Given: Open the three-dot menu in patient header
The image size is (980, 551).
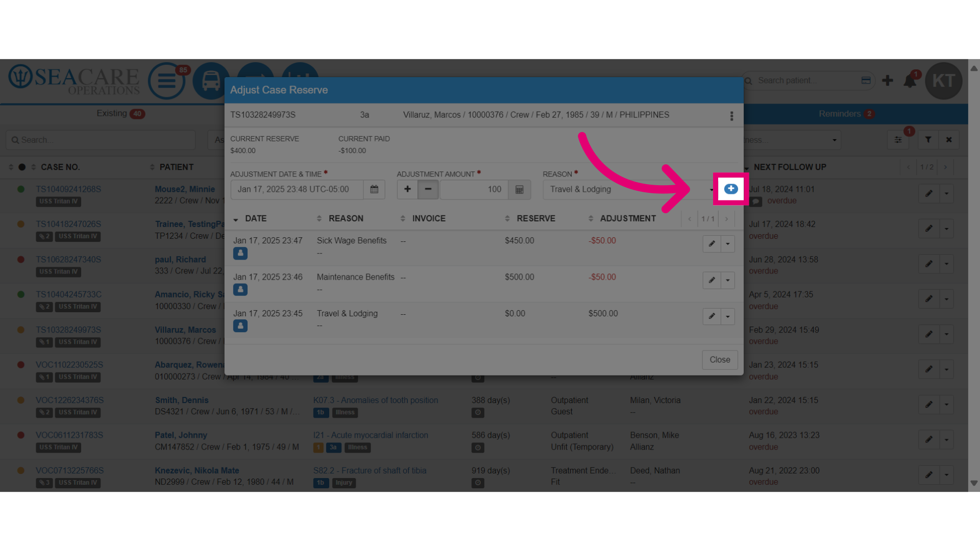Looking at the screenshot, I should [731, 116].
